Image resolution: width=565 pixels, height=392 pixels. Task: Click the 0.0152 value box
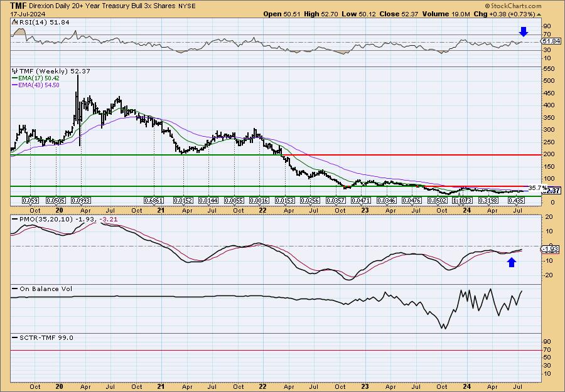pyautogui.click(x=183, y=201)
